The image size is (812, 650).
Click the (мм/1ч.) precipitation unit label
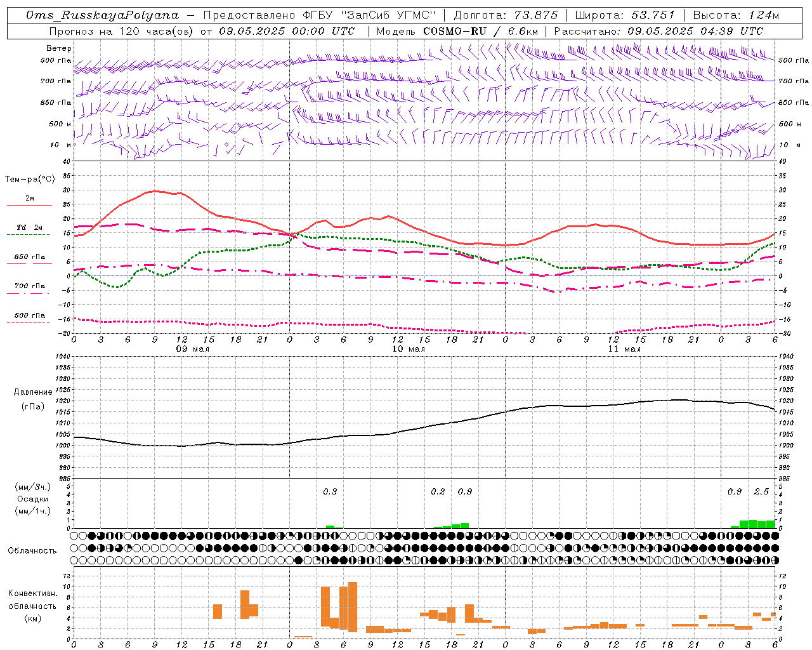(33, 511)
